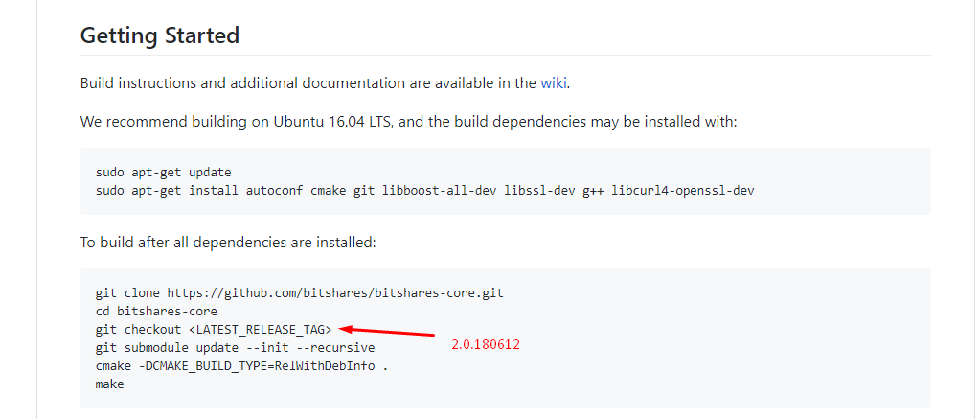This screenshot has width=980, height=419.
Task: Click the 'make' command line
Action: 110,384
